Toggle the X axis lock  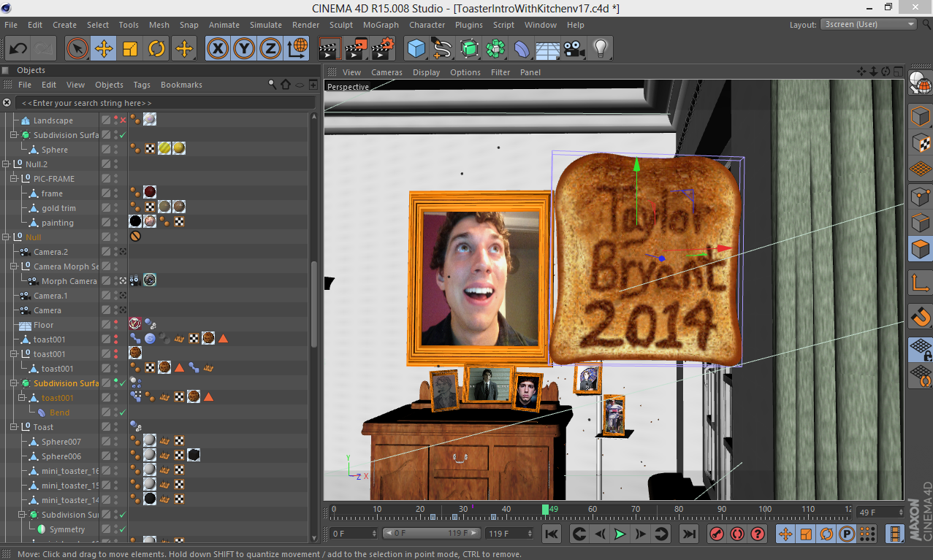coord(218,49)
